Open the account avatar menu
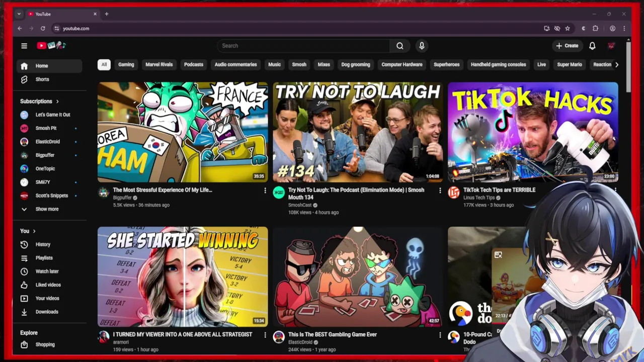The image size is (644, 362). (x=611, y=46)
